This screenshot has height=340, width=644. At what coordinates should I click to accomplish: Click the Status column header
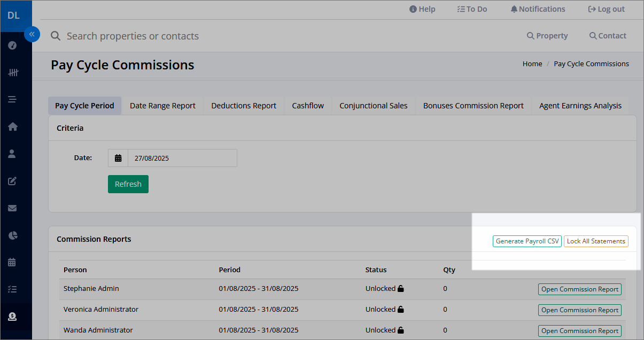click(x=376, y=270)
